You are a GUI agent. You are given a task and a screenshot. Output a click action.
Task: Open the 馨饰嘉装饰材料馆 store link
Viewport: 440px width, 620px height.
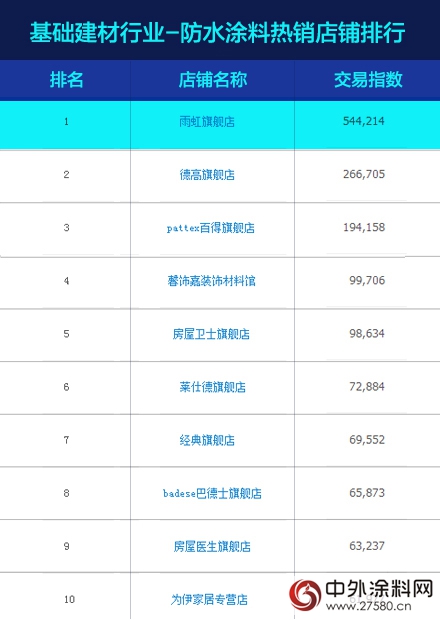[x=211, y=281]
